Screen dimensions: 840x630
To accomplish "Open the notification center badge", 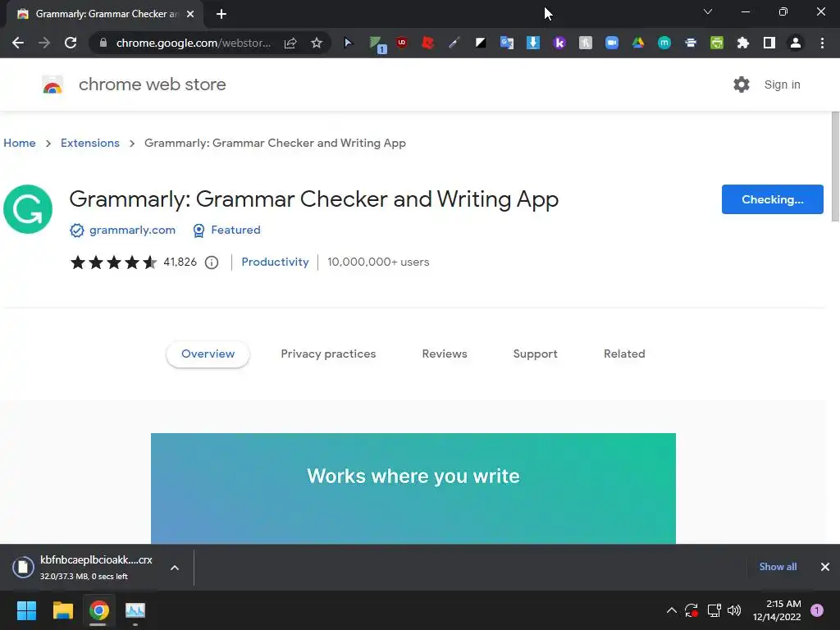I will pos(817,610).
